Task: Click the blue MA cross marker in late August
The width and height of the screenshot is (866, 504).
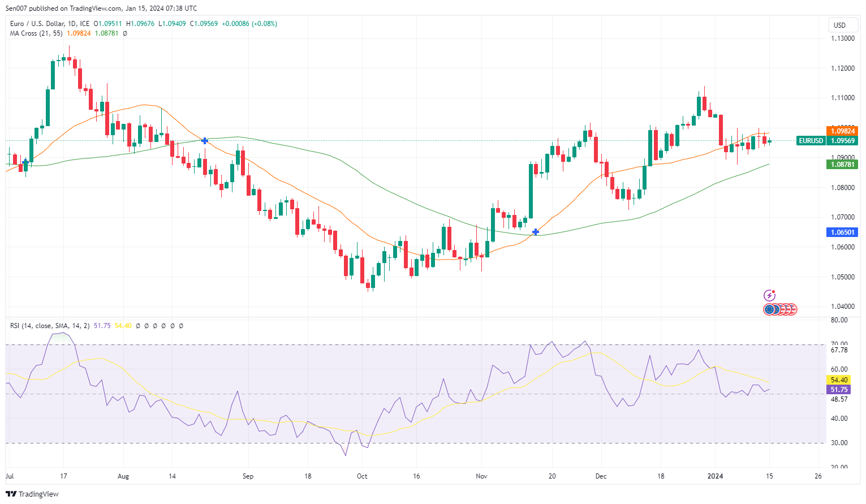Action: 205,140
